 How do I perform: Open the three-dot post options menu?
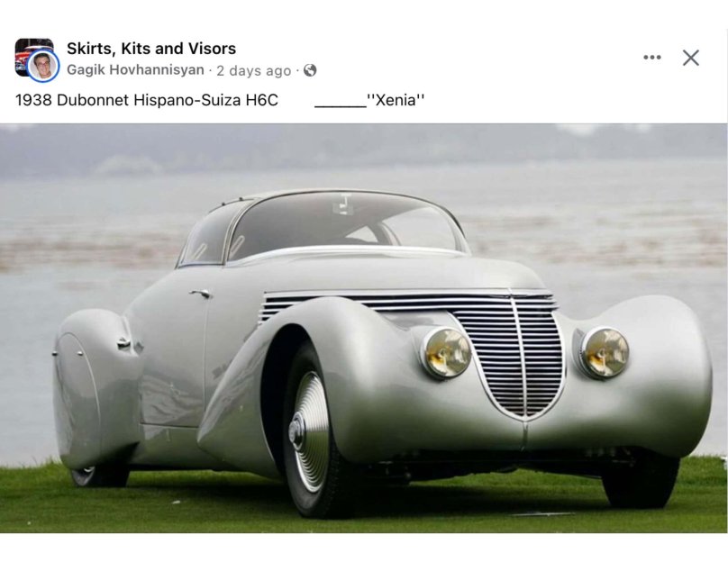click(651, 58)
